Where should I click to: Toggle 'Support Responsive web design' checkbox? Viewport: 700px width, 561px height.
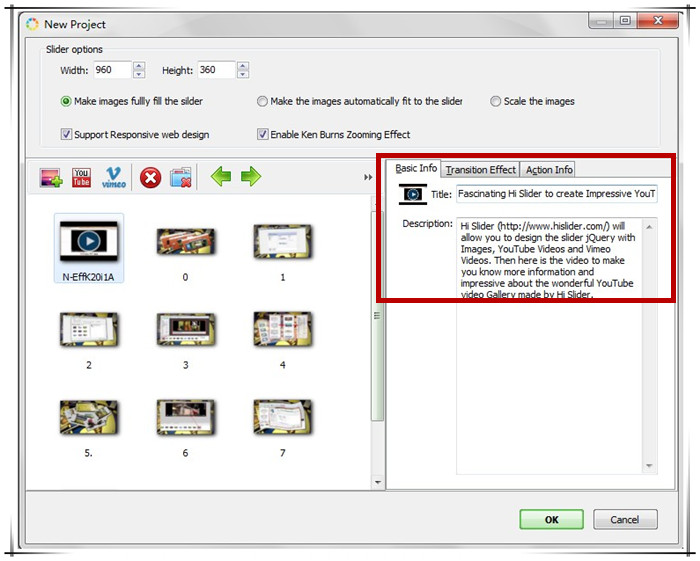click(67, 134)
